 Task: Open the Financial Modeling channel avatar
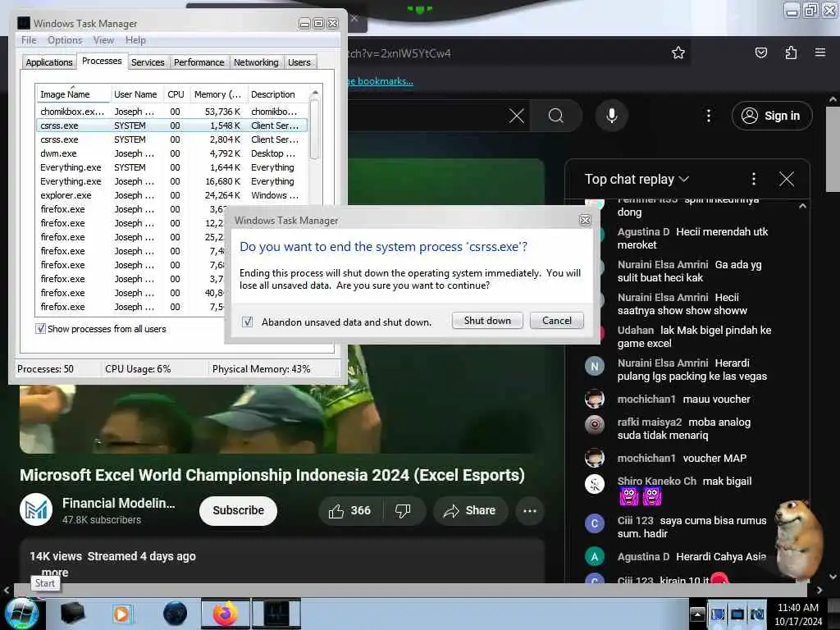click(x=36, y=509)
